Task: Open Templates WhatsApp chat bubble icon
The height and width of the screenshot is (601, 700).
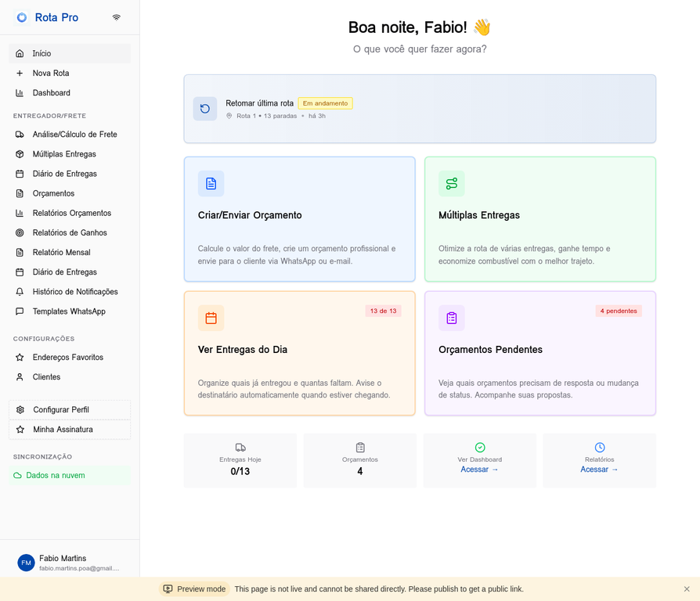Action: point(18,311)
